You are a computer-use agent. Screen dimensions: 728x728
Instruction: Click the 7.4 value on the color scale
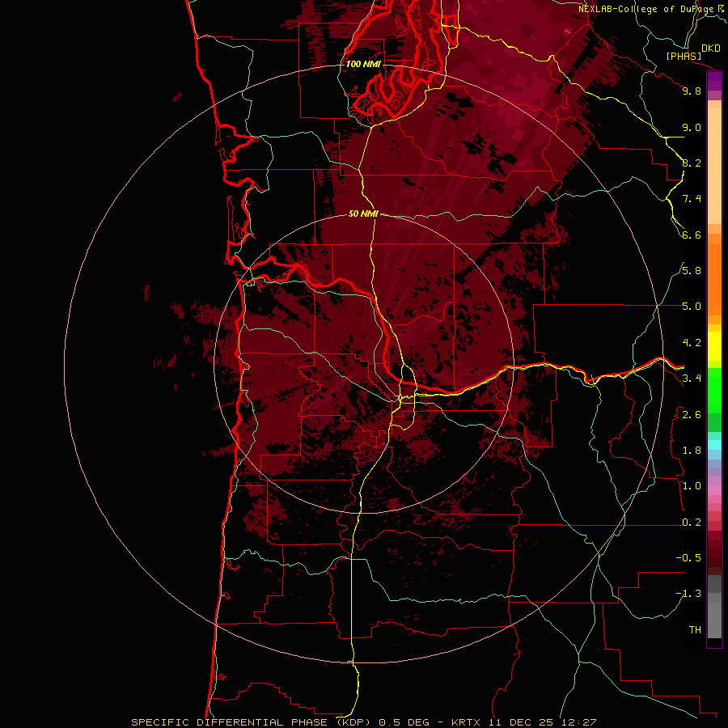click(692, 199)
